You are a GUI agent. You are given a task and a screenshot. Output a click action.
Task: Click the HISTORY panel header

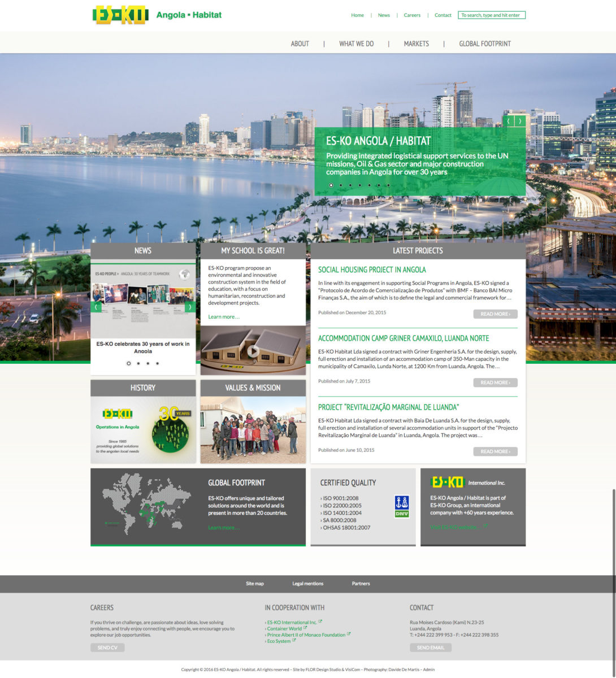[143, 388]
